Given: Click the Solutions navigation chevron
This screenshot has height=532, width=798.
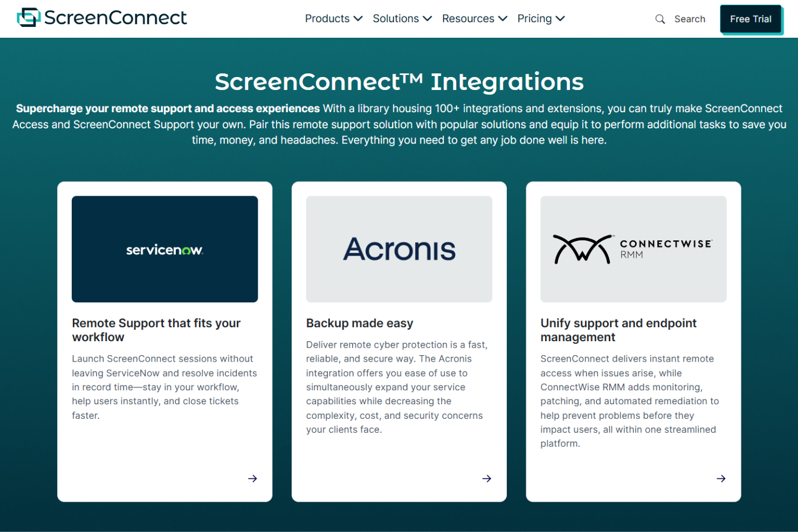Looking at the screenshot, I should pyautogui.click(x=428, y=18).
